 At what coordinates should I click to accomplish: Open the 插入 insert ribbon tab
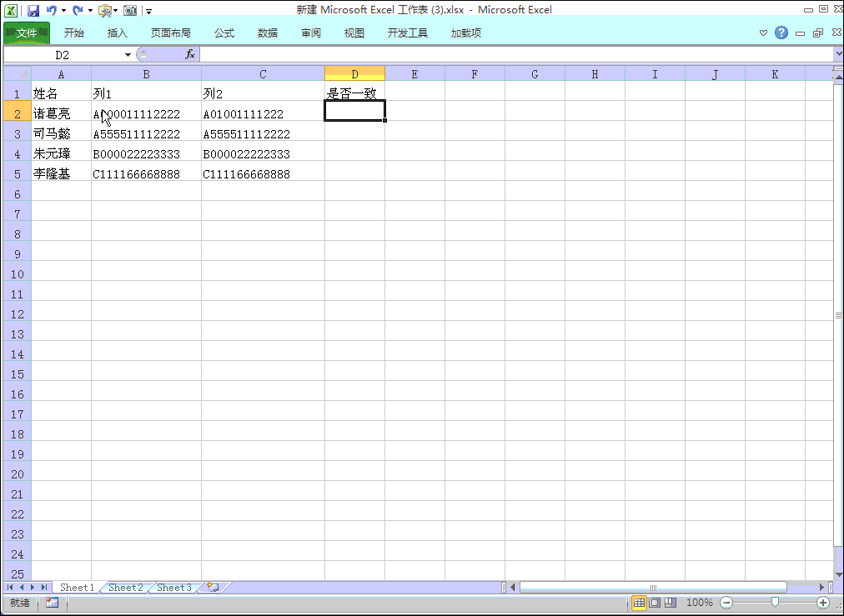(117, 33)
